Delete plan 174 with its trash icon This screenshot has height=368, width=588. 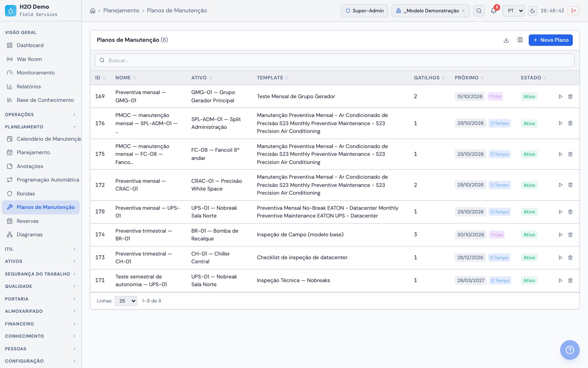coord(570,235)
